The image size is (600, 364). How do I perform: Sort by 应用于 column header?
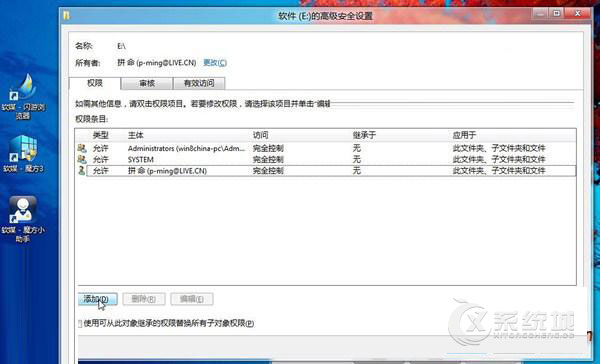pos(464,135)
